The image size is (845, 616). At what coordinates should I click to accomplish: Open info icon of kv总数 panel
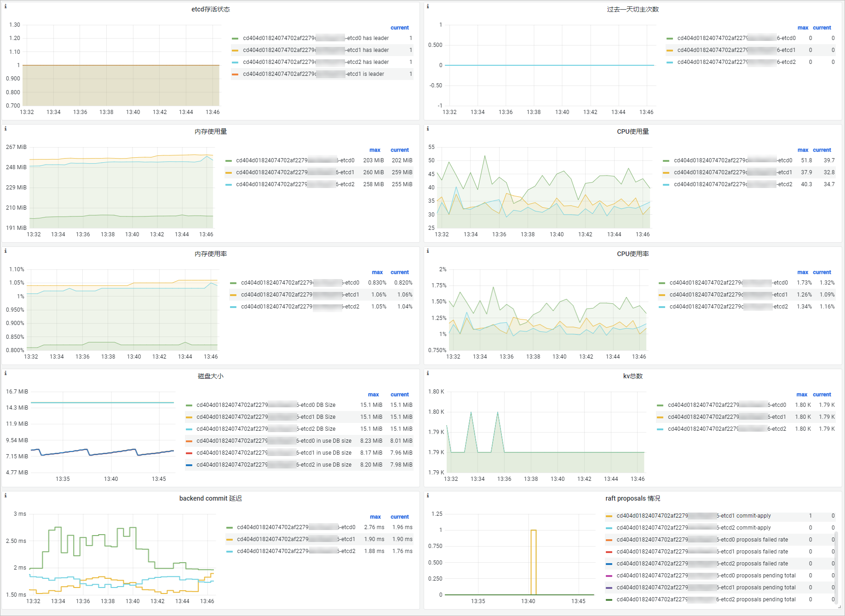pos(428,373)
